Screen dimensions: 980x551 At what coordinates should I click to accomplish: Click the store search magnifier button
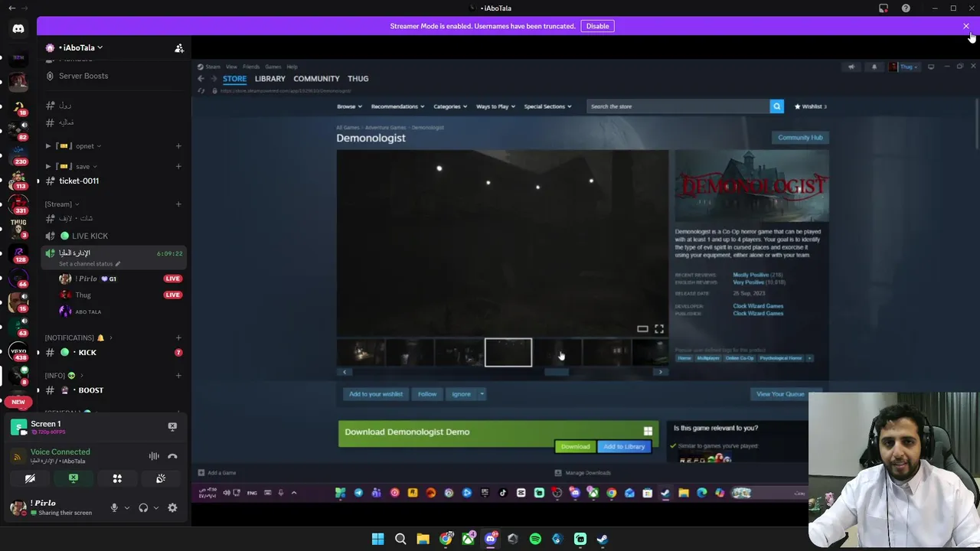pyautogui.click(x=776, y=106)
